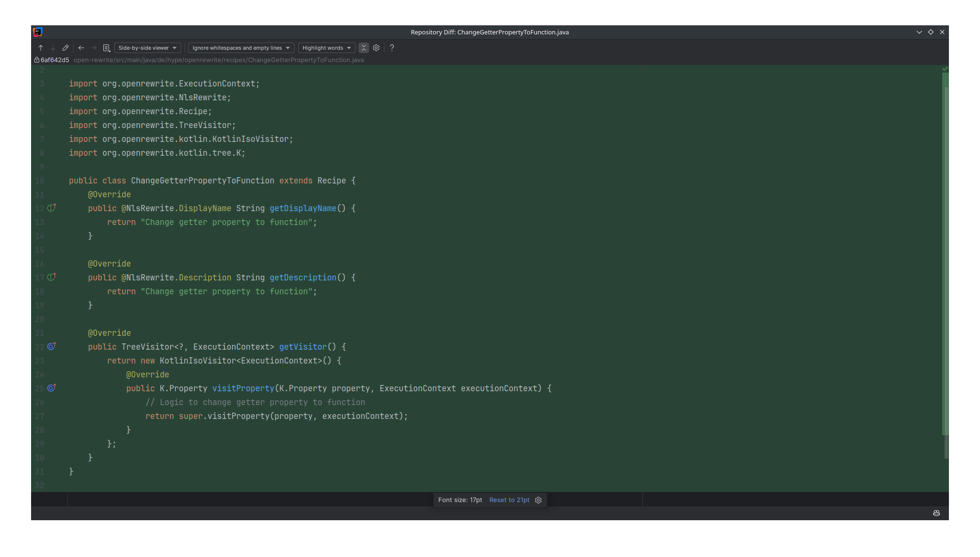
Task: Open Highlight words dropdown
Action: click(x=327, y=48)
